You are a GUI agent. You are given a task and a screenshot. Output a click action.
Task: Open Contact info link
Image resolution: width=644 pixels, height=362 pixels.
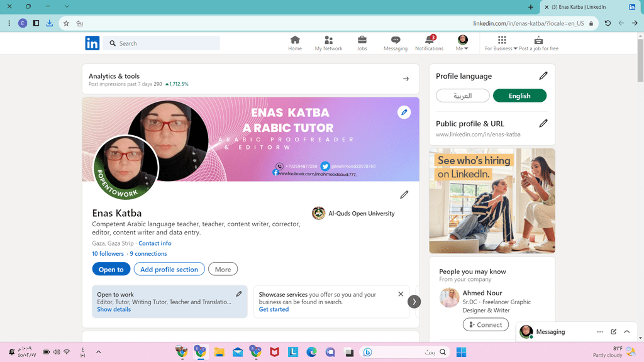pyautogui.click(x=155, y=243)
